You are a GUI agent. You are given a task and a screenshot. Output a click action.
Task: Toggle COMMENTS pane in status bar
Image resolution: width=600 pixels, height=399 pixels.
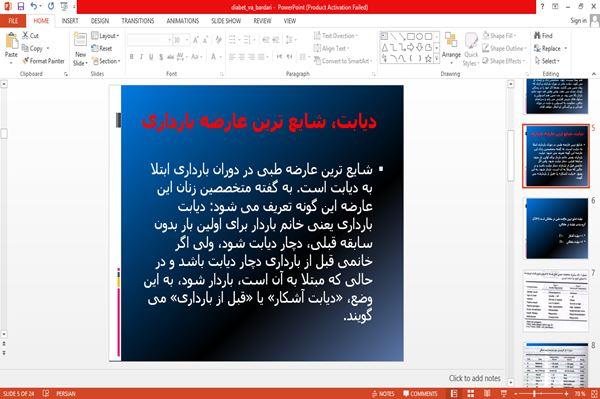tap(420, 394)
